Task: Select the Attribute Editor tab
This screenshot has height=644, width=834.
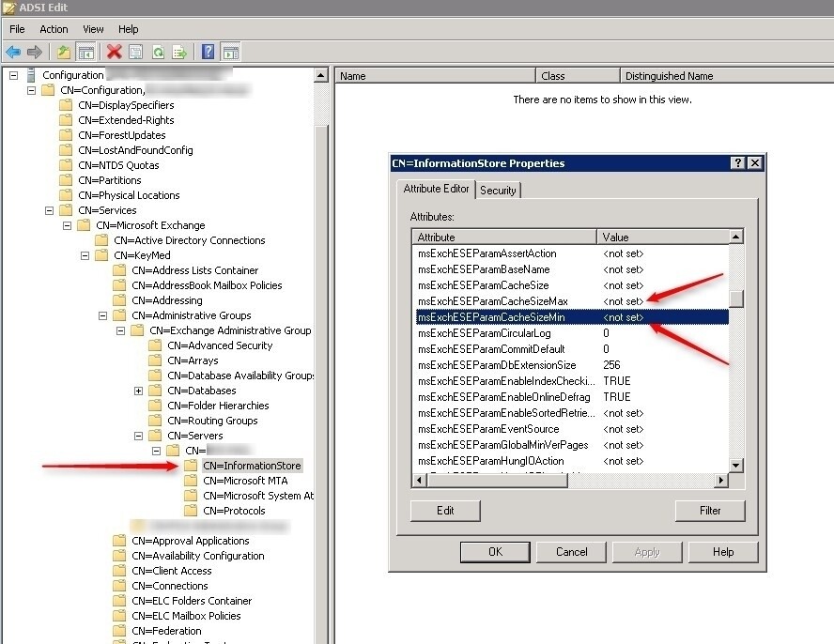Action: click(x=436, y=189)
